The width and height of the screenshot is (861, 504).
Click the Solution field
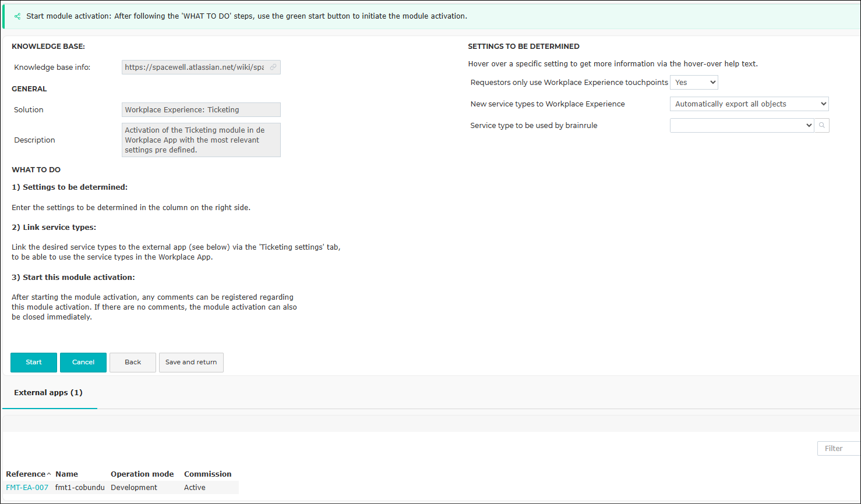(x=201, y=110)
